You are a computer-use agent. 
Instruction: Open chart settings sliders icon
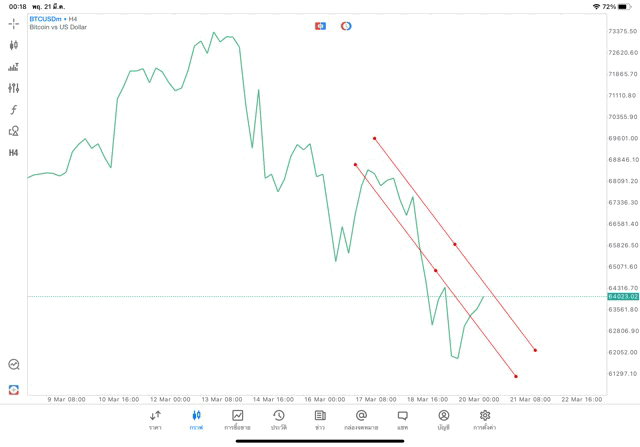[14, 88]
